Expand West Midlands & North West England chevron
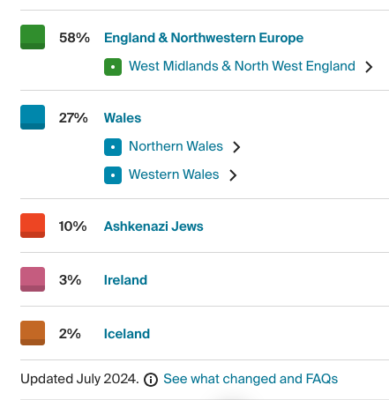This screenshot has width=389, height=400. click(x=369, y=67)
